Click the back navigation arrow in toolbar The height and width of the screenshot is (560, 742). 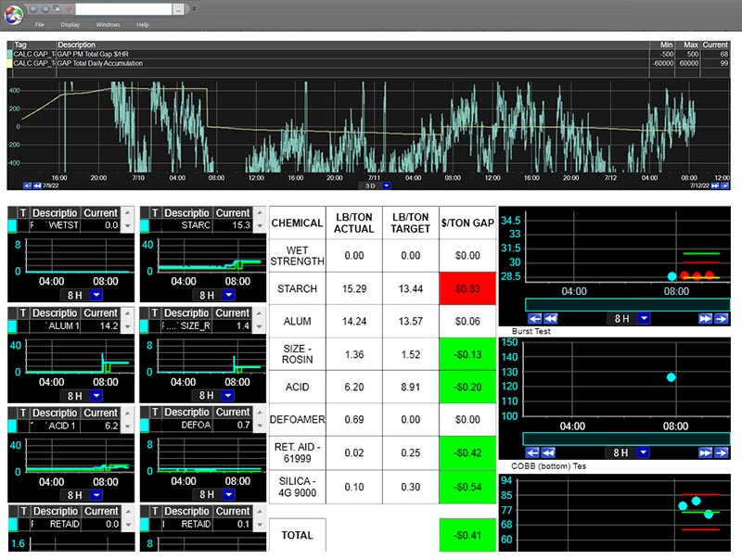coord(33,8)
